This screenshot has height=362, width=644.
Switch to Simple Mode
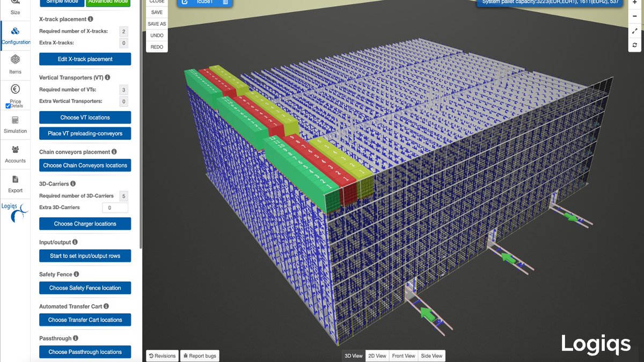(x=62, y=2)
